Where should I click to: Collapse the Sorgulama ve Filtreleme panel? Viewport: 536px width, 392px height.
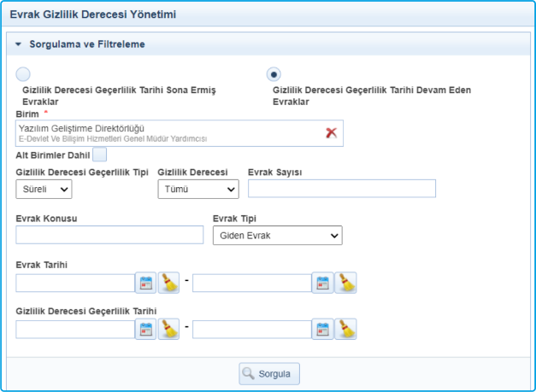pos(18,44)
